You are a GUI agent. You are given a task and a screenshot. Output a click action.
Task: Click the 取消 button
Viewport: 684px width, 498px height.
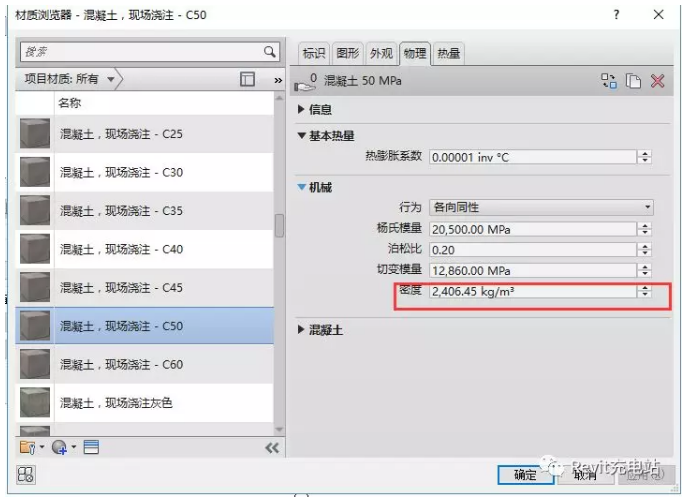click(x=585, y=475)
